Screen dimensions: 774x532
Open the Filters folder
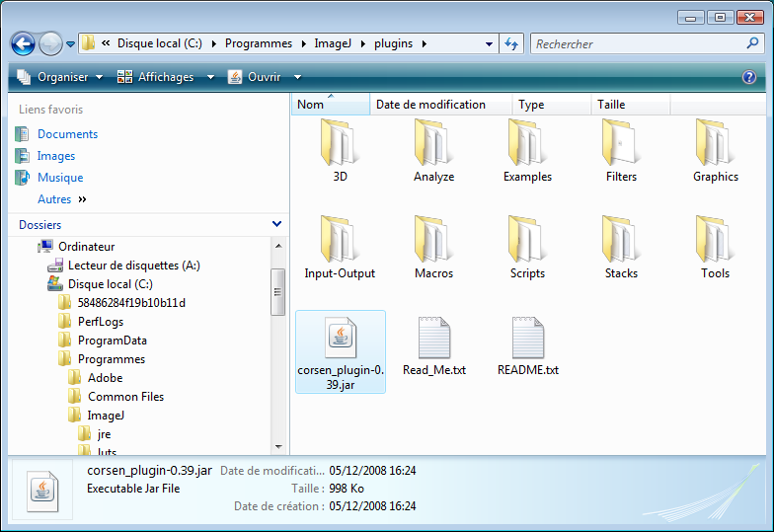click(621, 150)
